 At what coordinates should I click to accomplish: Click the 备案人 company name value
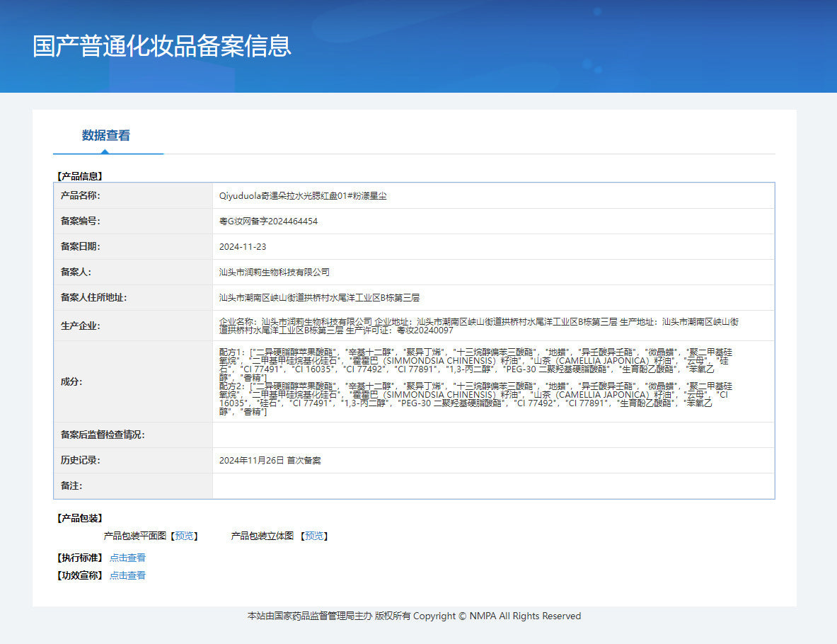point(275,272)
